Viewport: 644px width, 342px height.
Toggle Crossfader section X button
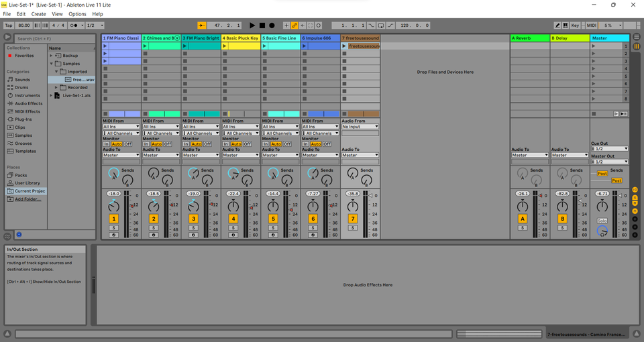(x=635, y=227)
